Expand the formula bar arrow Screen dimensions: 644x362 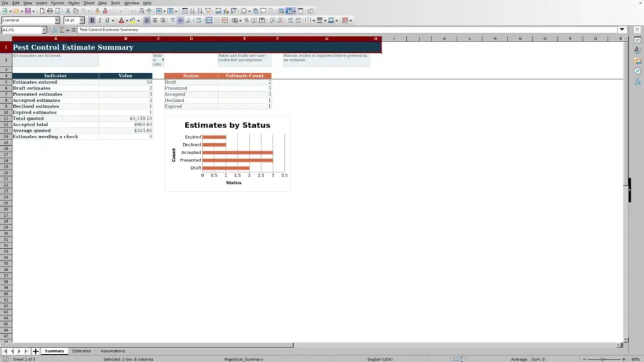coord(622,30)
